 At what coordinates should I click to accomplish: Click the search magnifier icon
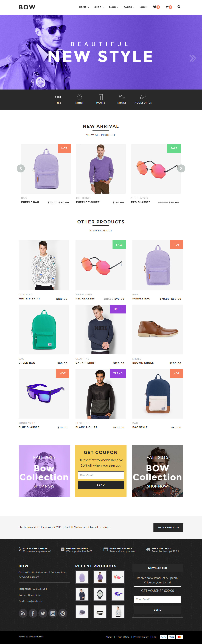click(179, 7)
